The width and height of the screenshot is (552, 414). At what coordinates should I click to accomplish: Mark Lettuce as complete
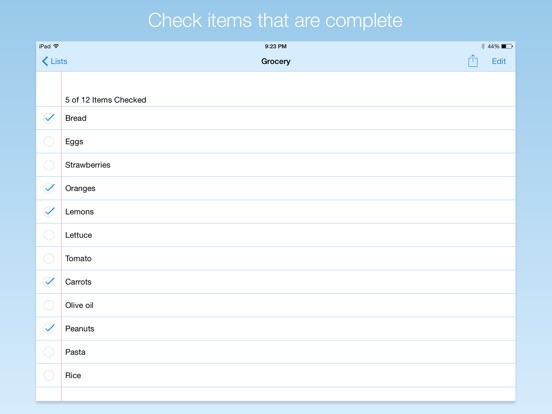point(49,235)
